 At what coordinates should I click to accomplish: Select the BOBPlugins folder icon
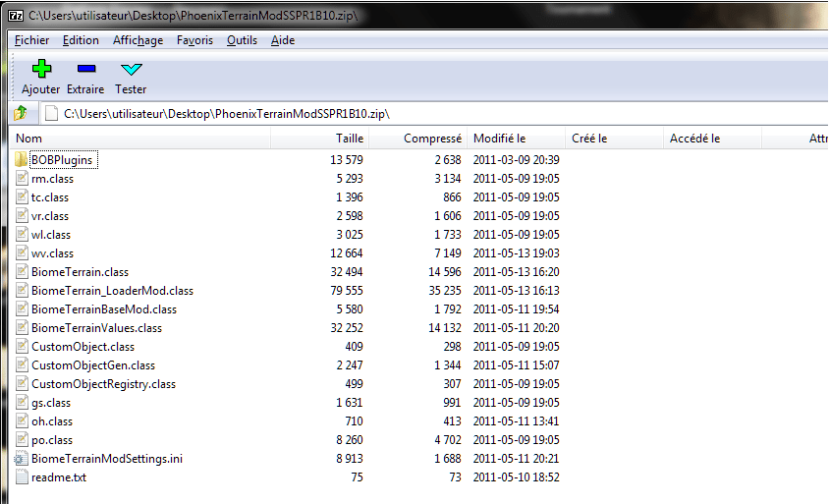22,159
